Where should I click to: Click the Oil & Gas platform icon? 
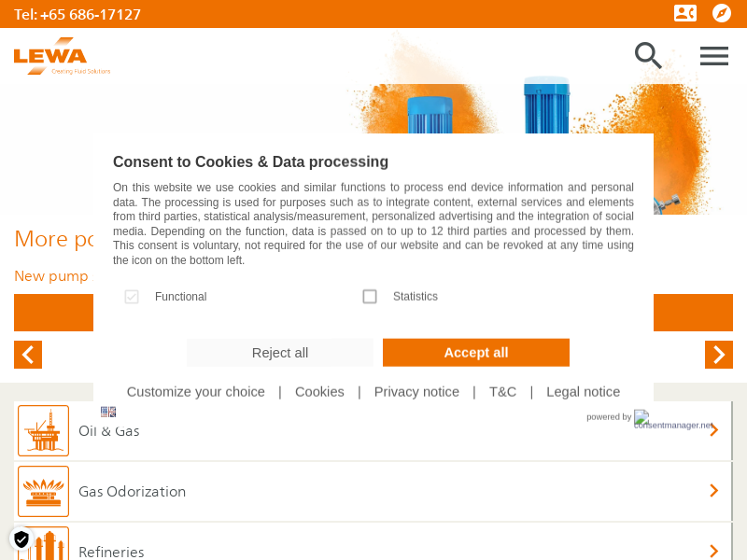coord(43,430)
